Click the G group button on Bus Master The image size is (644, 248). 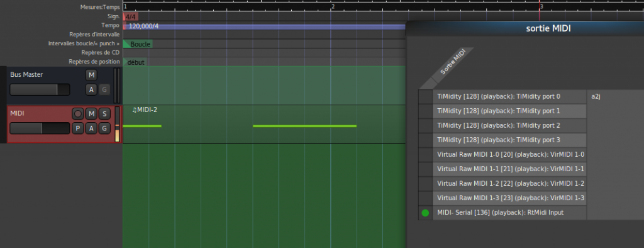(x=104, y=89)
